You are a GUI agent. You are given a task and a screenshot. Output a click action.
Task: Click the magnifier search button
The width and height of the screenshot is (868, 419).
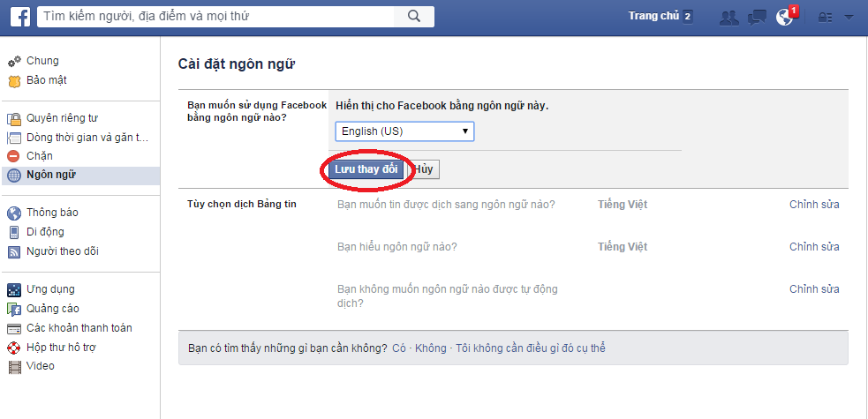(x=414, y=17)
